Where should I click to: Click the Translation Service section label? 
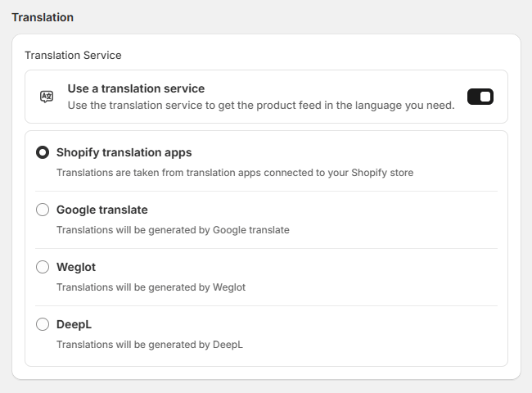click(73, 56)
